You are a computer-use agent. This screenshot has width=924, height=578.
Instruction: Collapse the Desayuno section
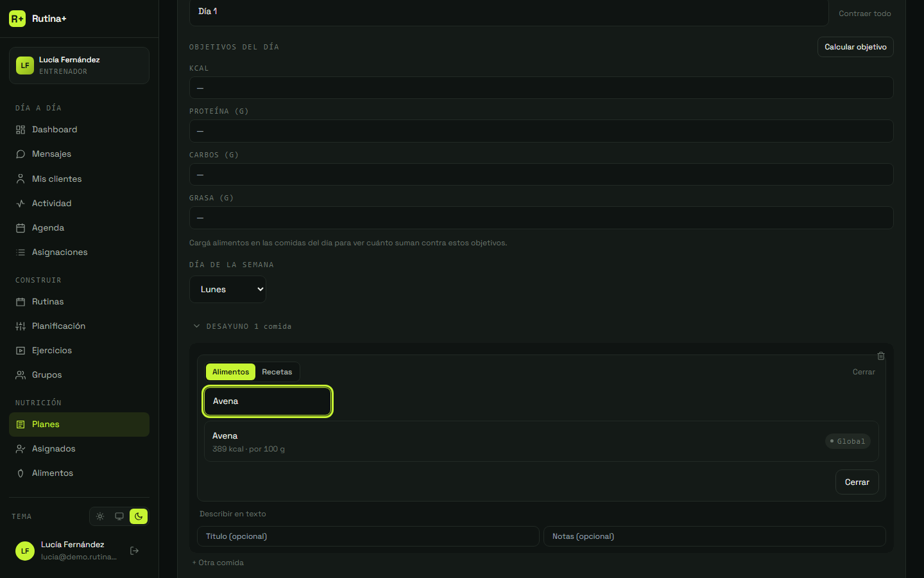point(243,326)
